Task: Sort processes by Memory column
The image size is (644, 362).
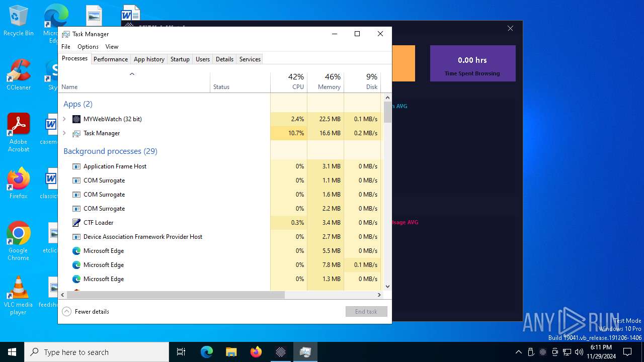Action: [x=326, y=82]
